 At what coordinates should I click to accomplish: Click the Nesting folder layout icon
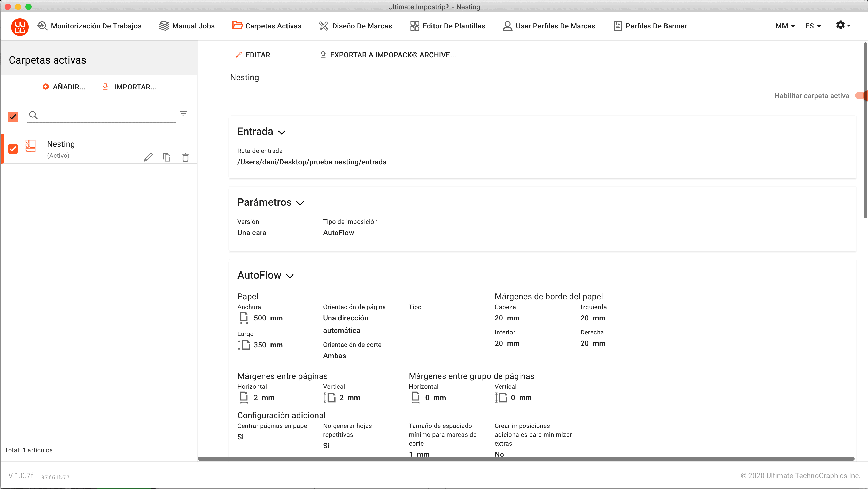tap(30, 146)
